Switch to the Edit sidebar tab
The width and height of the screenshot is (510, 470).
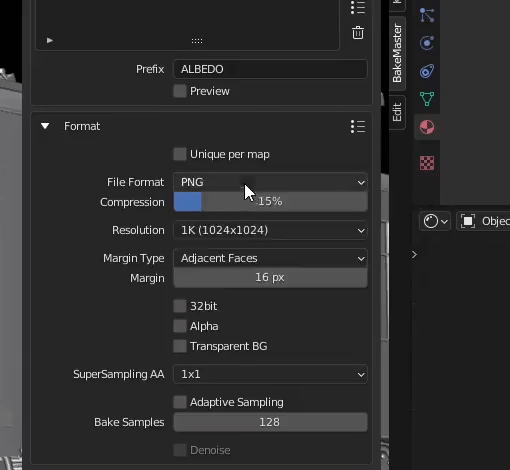397,112
